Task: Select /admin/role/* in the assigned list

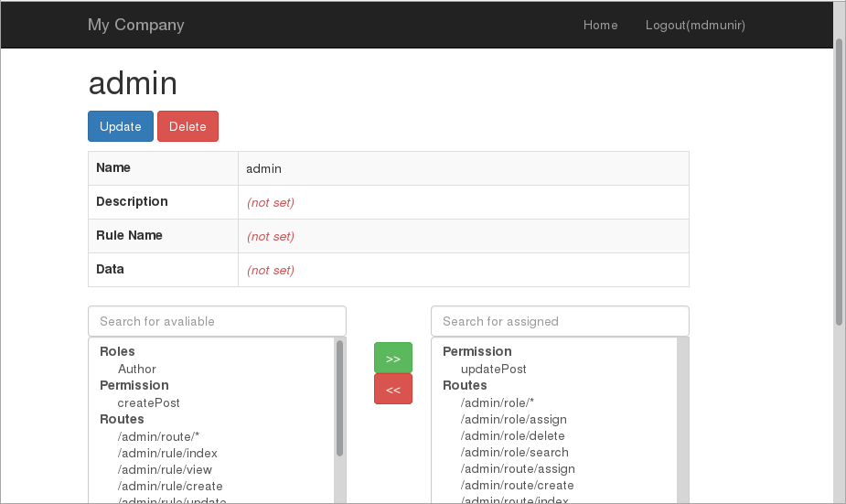Action: [497, 402]
